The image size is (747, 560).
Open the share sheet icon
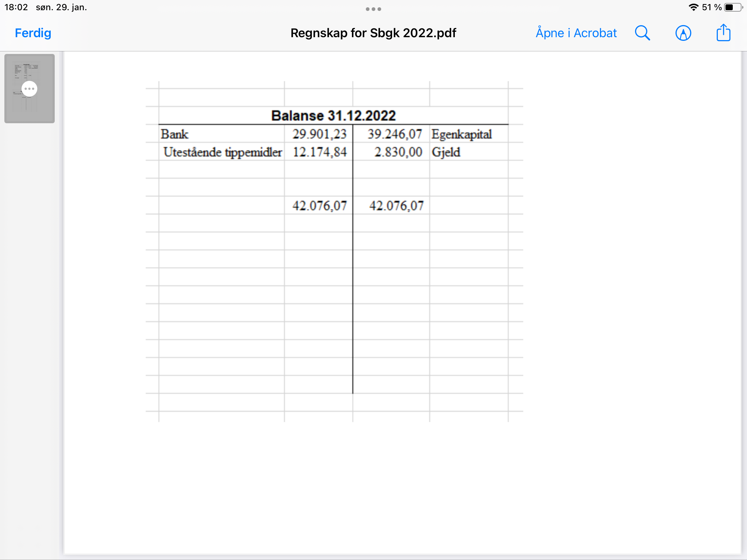(723, 33)
